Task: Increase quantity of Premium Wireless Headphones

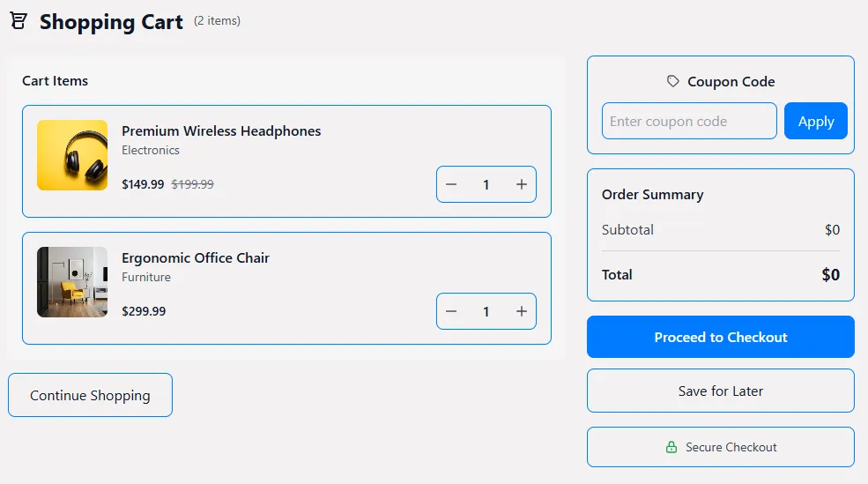Action: (522, 185)
